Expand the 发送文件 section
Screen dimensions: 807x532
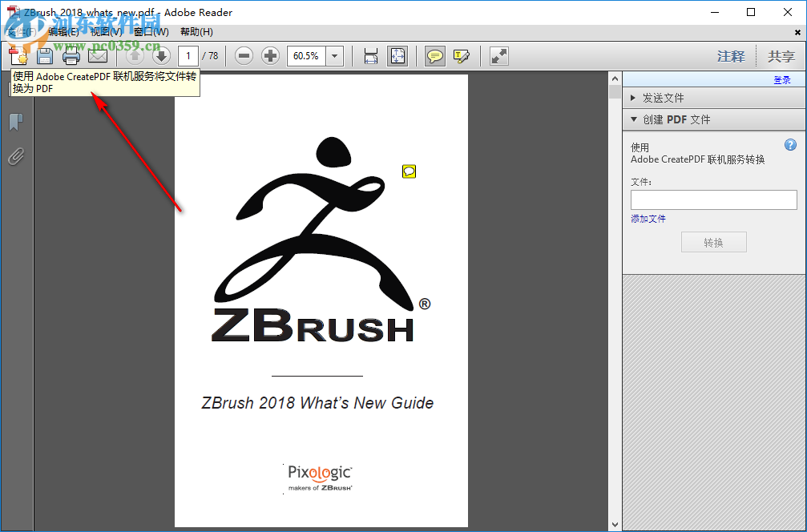pyautogui.click(x=714, y=98)
